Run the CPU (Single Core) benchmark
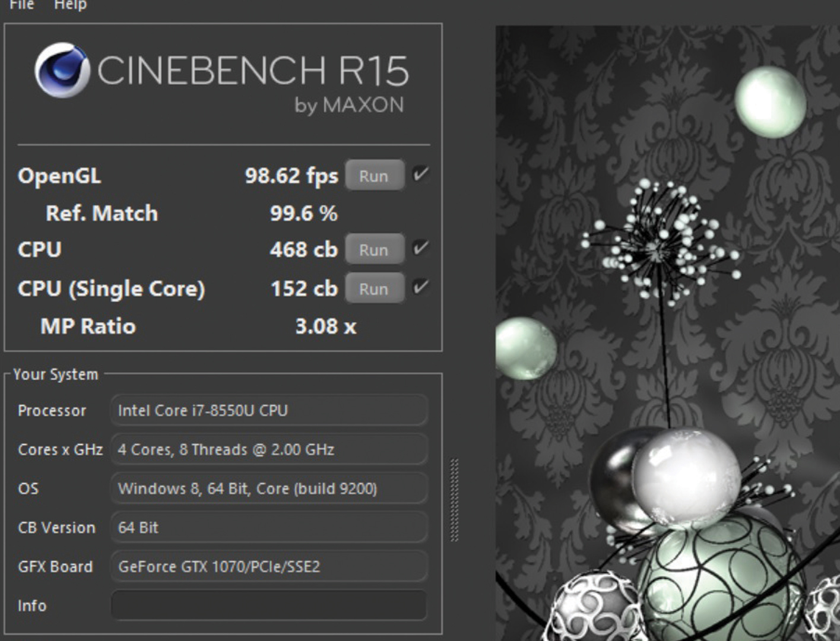 pos(374,289)
